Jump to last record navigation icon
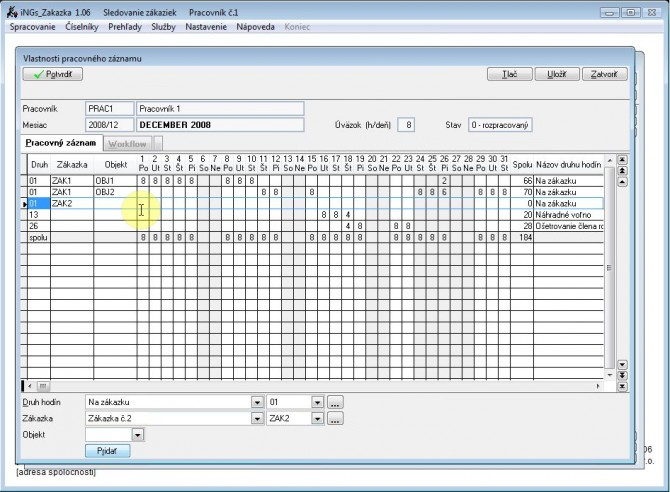The height and width of the screenshot is (492, 670). point(623,386)
